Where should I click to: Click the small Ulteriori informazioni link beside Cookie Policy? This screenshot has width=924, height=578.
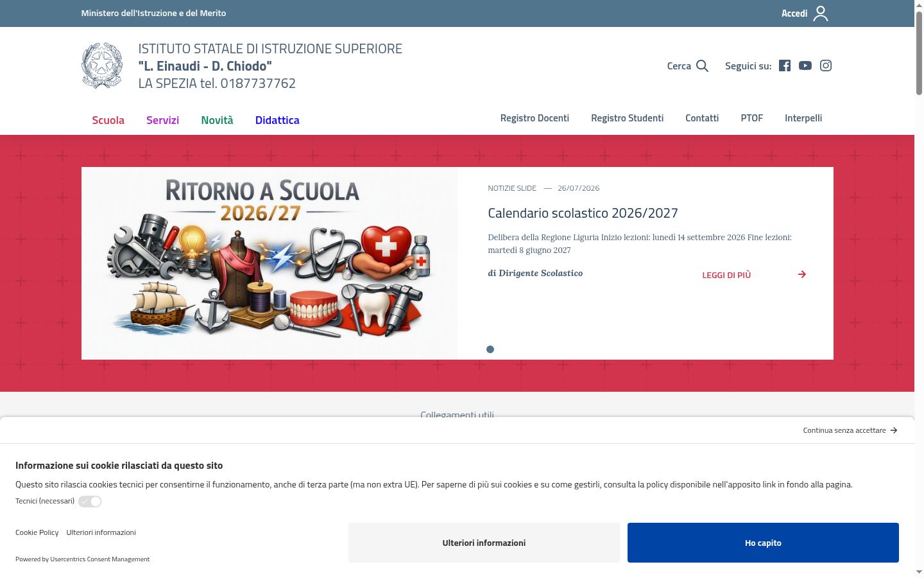pos(101,532)
